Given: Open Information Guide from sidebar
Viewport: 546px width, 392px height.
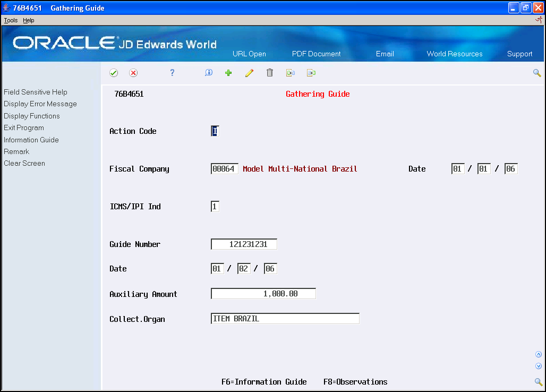Looking at the screenshot, I should (31, 140).
